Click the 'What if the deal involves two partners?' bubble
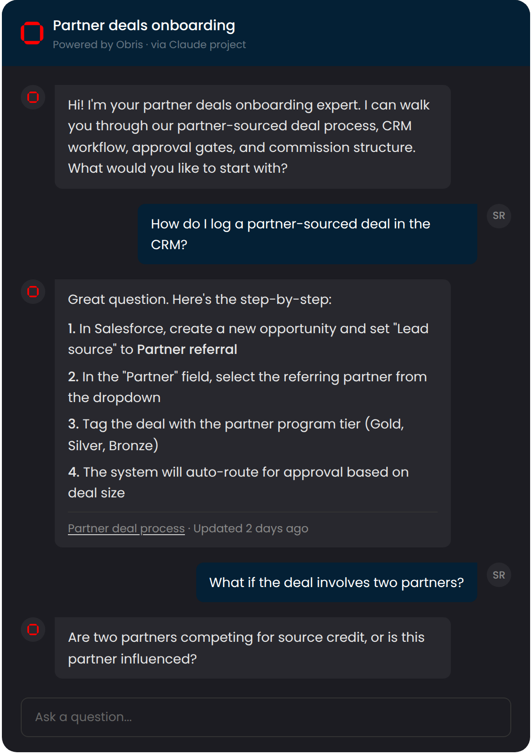The width and height of the screenshot is (532, 756). tap(336, 582)
